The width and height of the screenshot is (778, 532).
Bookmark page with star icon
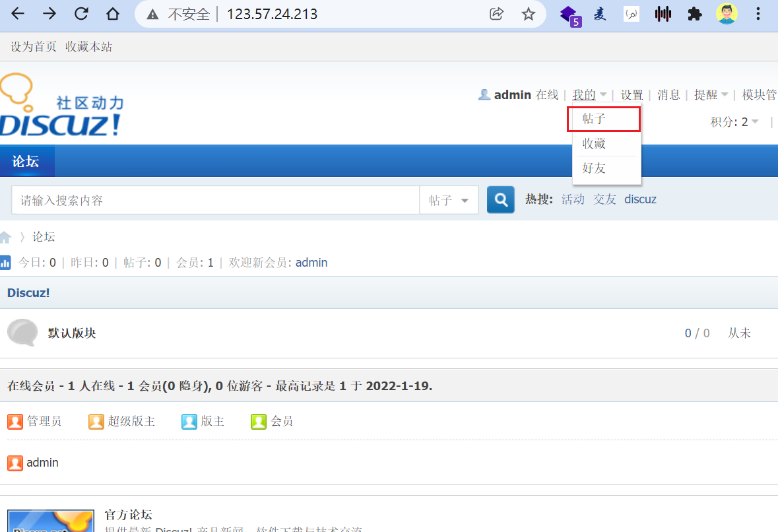click(528, 14)
